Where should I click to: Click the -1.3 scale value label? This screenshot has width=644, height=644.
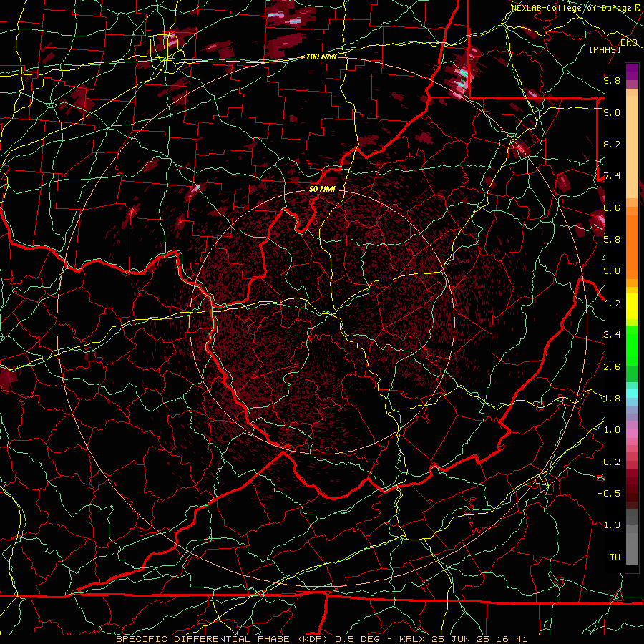click(x=609, y=525)
